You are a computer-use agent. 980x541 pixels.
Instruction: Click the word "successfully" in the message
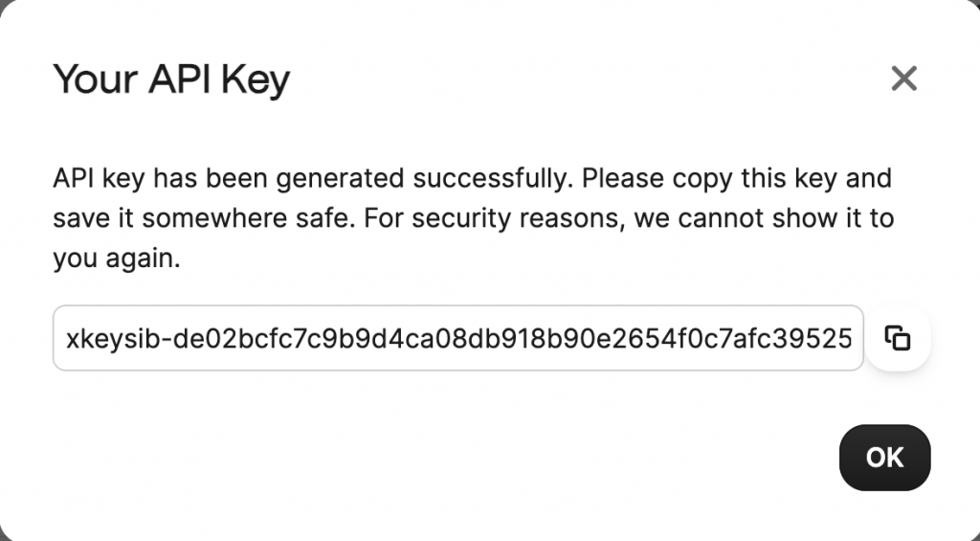click(x=493, y=179)
